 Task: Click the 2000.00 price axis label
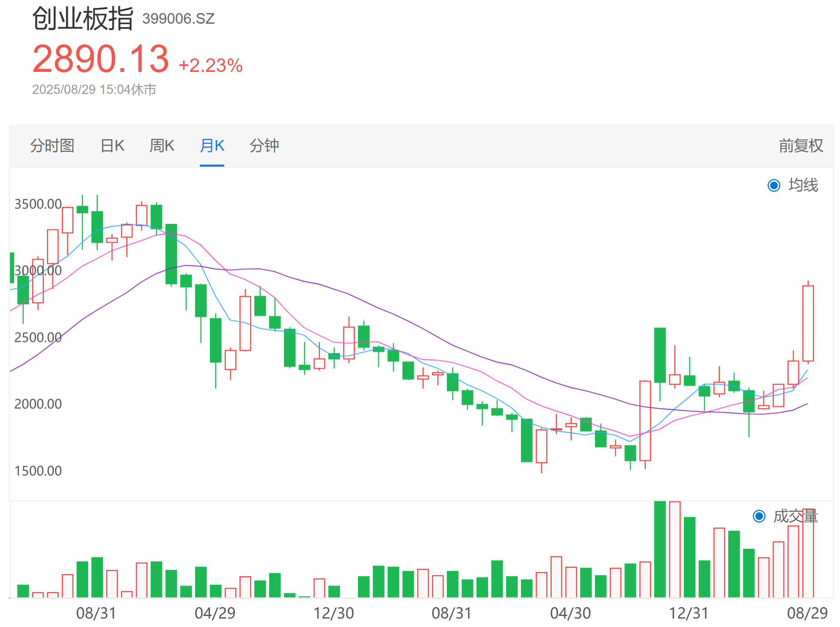click(38, 404)
